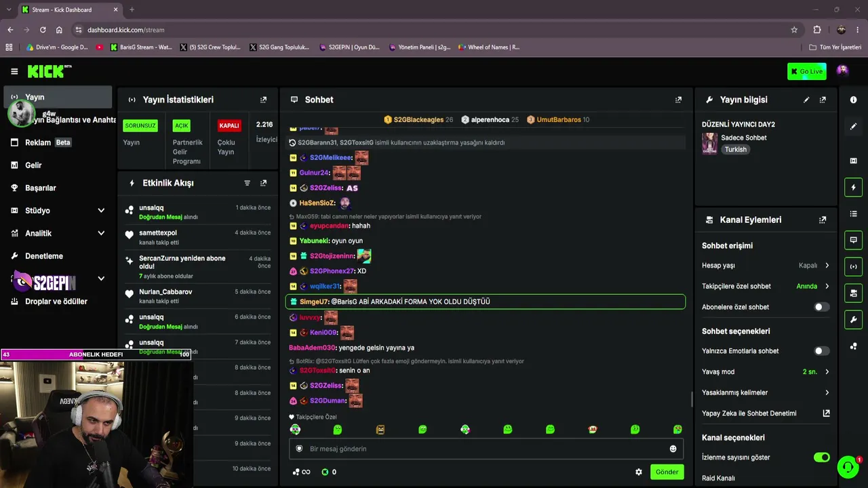Click the pencil icon in right sidebar
Image resolution: width=868 pixels, height=488 pixels.
click(x=853, y=126)
